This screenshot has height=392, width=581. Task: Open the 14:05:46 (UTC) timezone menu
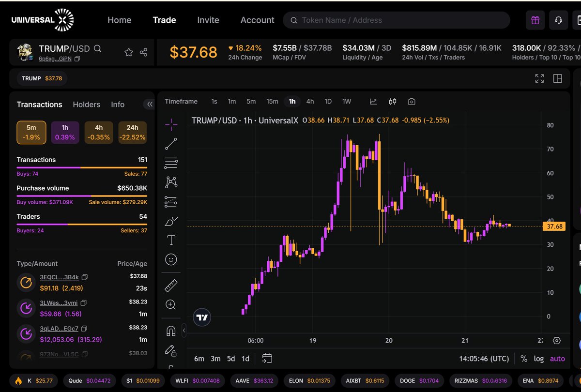[x=484, y=359]
